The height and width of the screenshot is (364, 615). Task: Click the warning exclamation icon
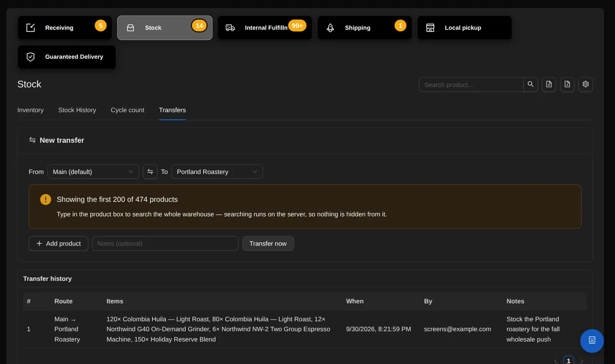(x=46, y=199)
